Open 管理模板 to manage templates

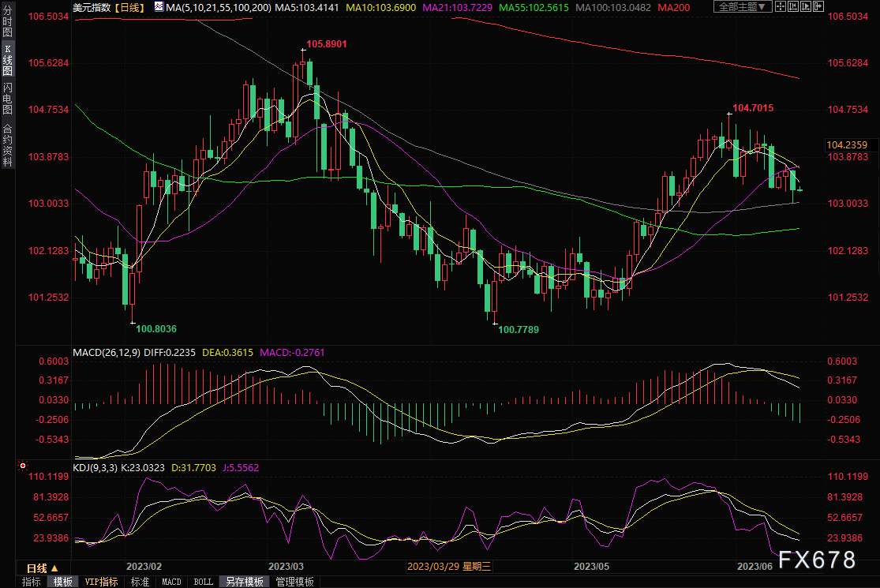[x=294, y=582]
